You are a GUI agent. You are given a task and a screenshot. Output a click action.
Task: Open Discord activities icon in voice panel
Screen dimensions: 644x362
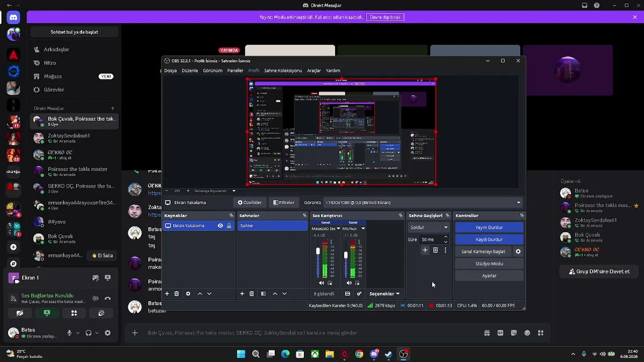74,313
